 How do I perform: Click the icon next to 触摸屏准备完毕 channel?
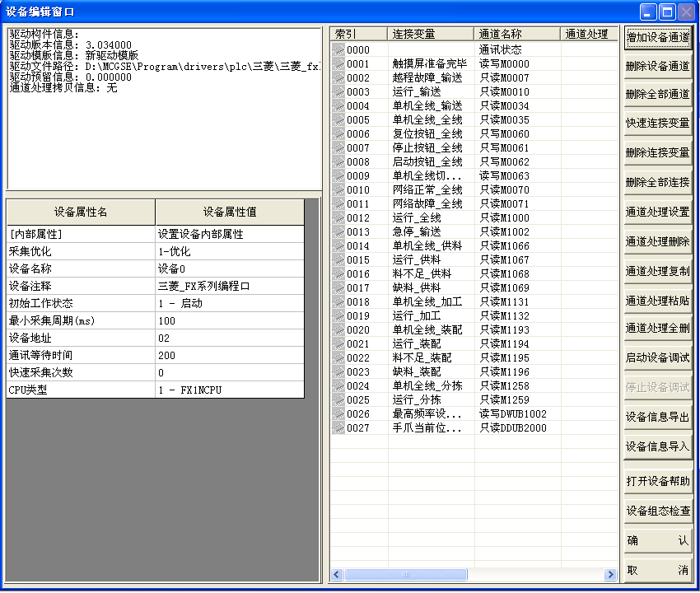click(x=338, y=63)
